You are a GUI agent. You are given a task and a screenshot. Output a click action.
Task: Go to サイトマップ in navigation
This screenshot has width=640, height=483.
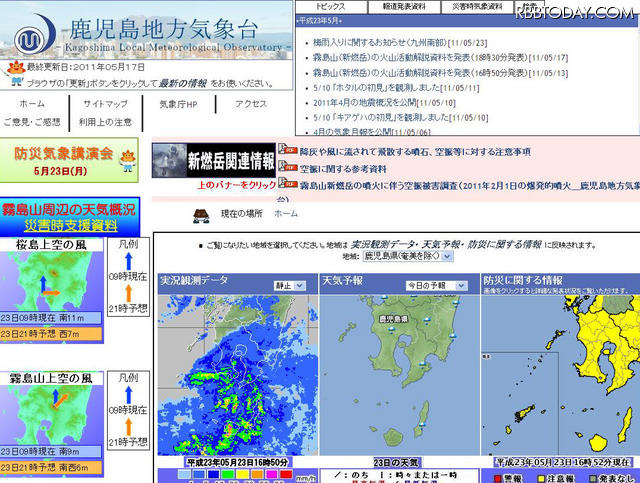point(105,104)
